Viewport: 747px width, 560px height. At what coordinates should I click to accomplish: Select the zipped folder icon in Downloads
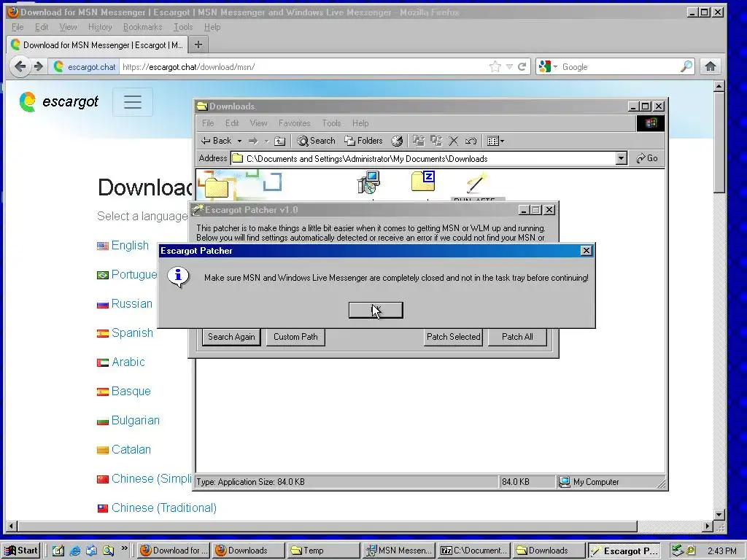pos(423,182)
